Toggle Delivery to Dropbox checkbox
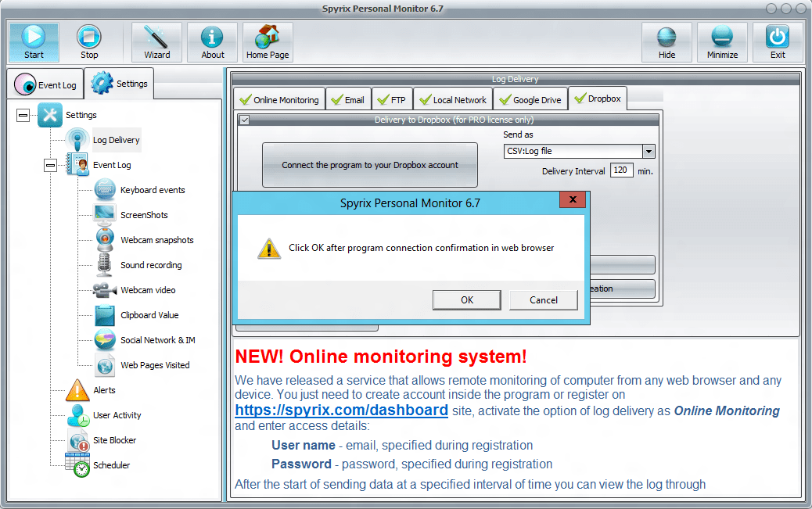Viewport: 812px width, 509px height. pos(244,120)
